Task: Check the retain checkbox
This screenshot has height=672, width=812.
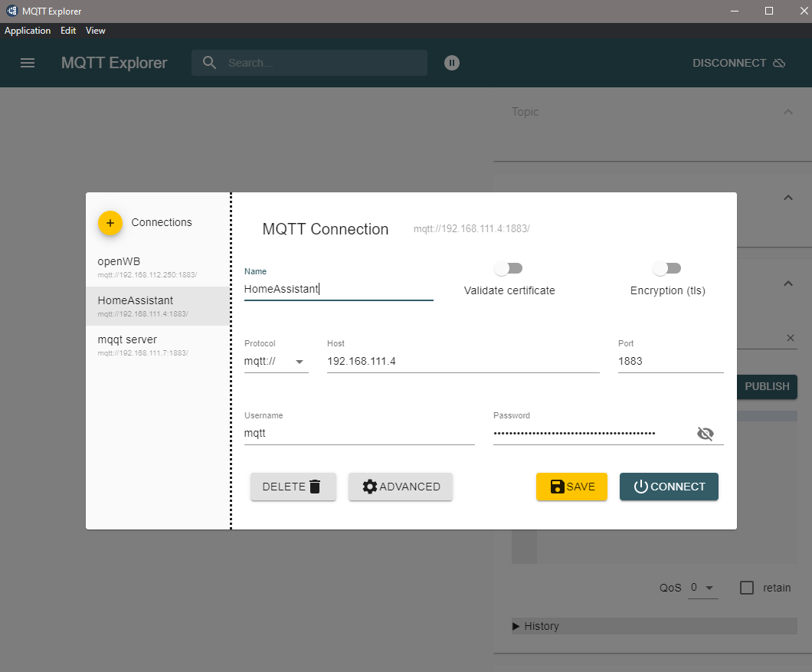Action: point(747,588)
